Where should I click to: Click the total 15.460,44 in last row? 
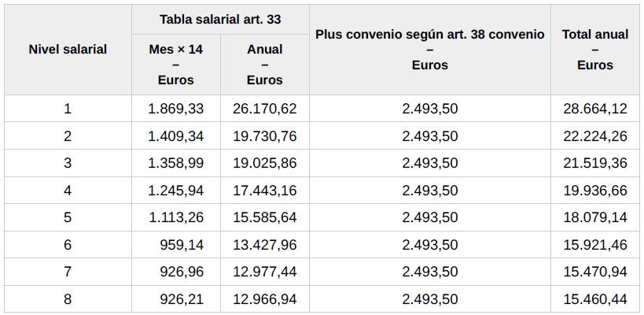click(594, 299)
